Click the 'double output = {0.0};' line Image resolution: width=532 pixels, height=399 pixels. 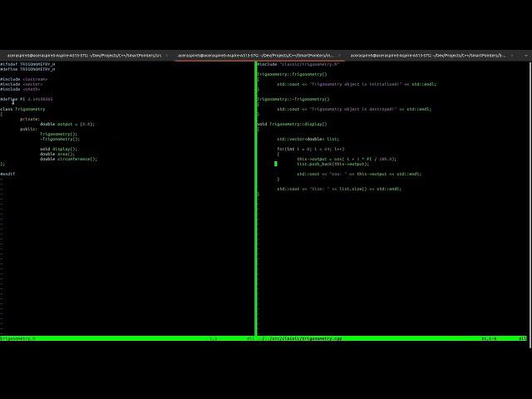click(67, 124)
